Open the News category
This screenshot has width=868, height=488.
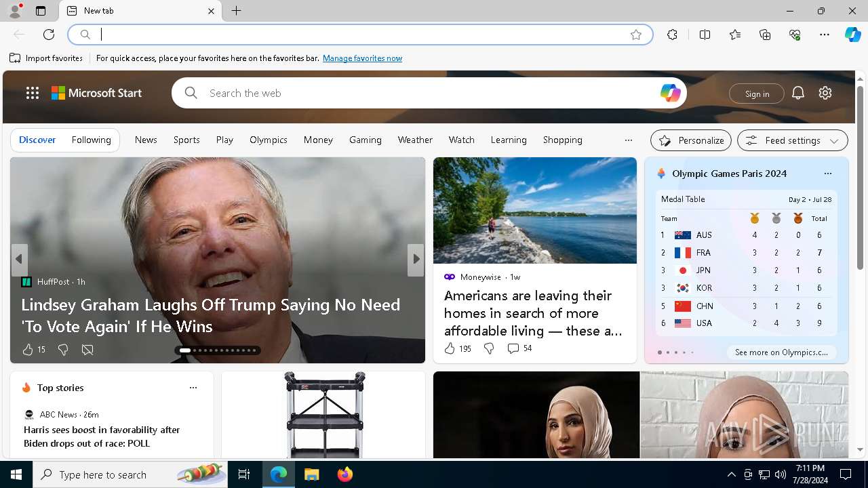pyautogui.click(x=146, y=140)
